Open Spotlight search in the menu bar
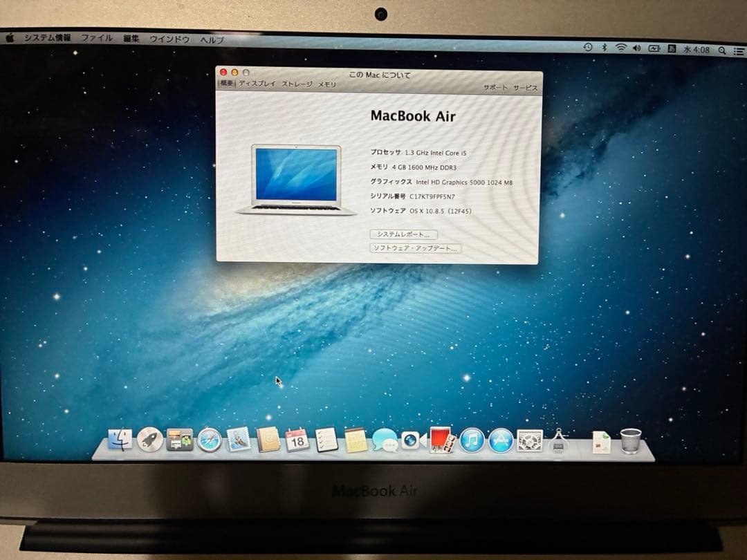This screenshot has width=747, height=560. tap(721, 48)
